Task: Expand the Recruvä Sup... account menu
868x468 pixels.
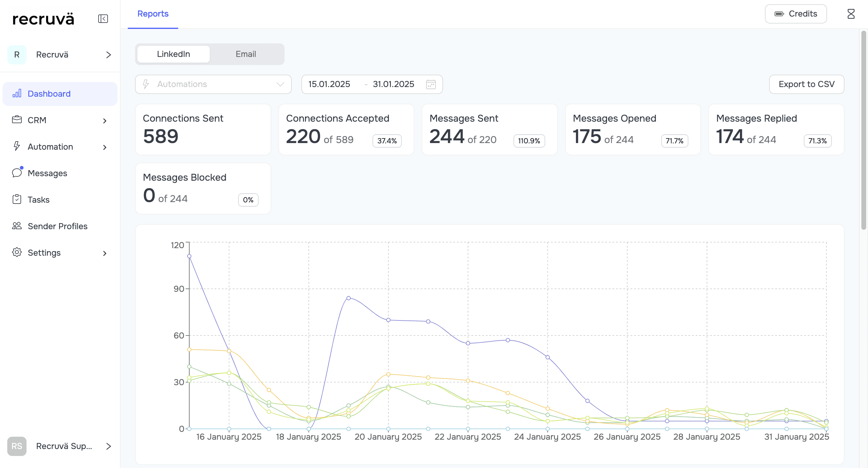Action: point(108,446)
